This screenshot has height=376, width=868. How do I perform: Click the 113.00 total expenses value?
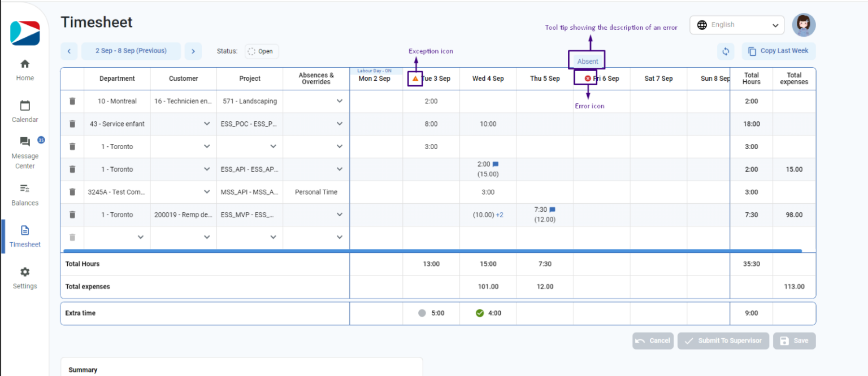point(794,286)
